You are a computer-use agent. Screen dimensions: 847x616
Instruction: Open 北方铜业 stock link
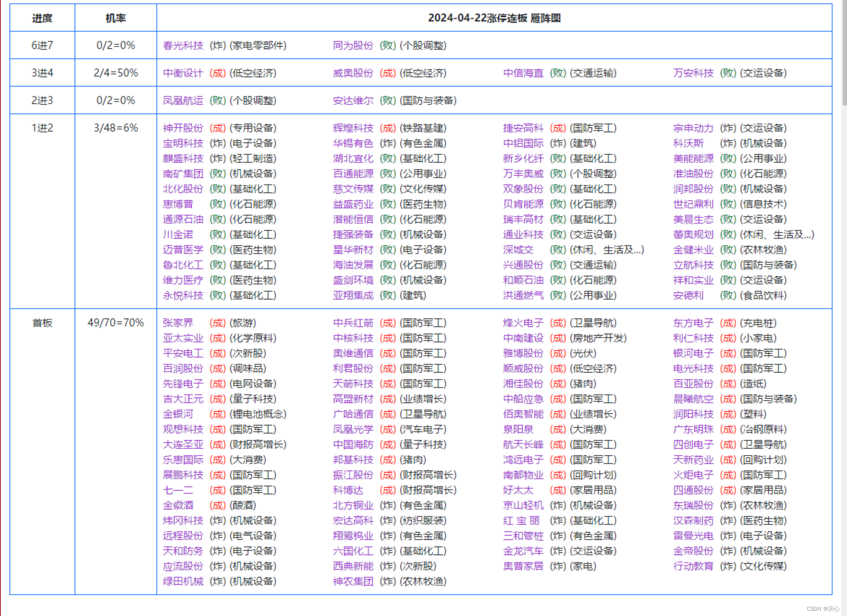point(353,505)
